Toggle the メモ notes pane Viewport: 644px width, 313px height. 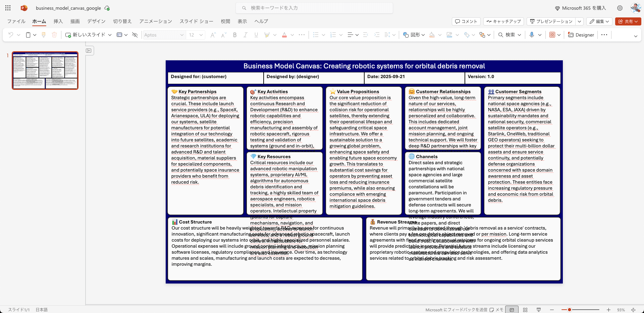[496, 310]
